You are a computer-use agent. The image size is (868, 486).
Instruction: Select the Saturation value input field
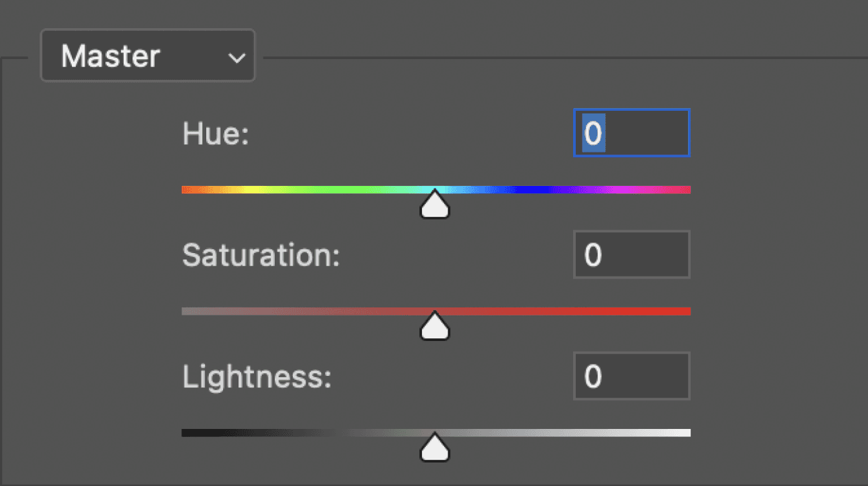[x=632, y=254]
